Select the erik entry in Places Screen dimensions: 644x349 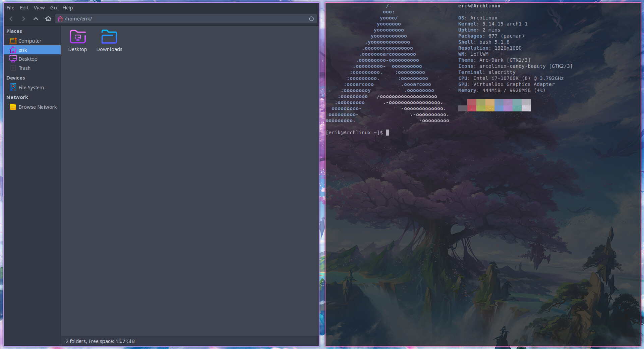pos(22,50)
